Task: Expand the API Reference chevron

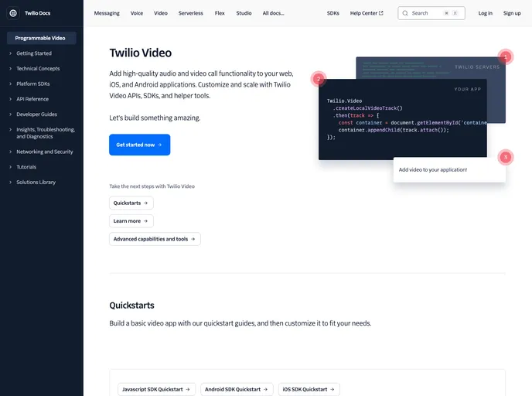Action: coord(10,99)
